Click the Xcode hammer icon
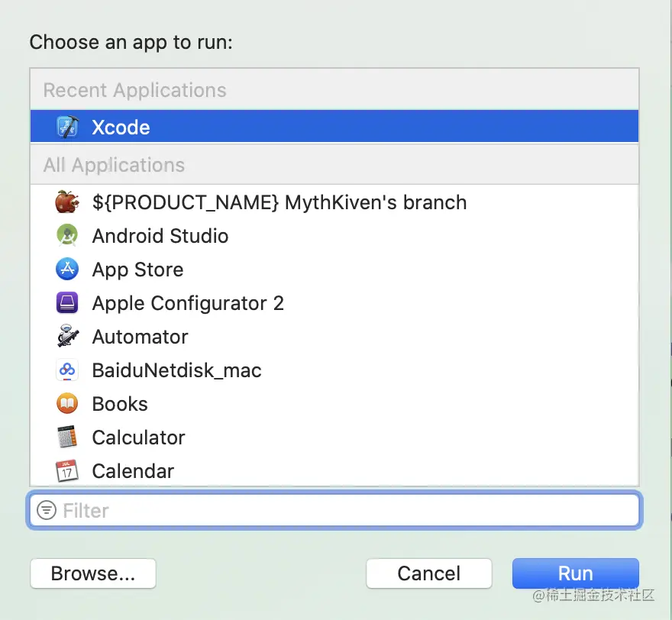The width and height of the screenshot is (672, 620). coord(67,127)
